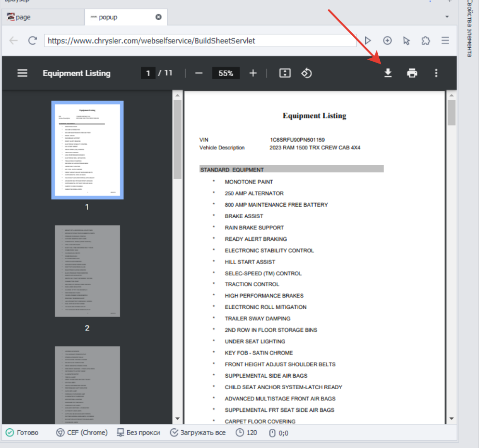Click the 120 timeout clock indicator
479x448 pixels.
246,433
